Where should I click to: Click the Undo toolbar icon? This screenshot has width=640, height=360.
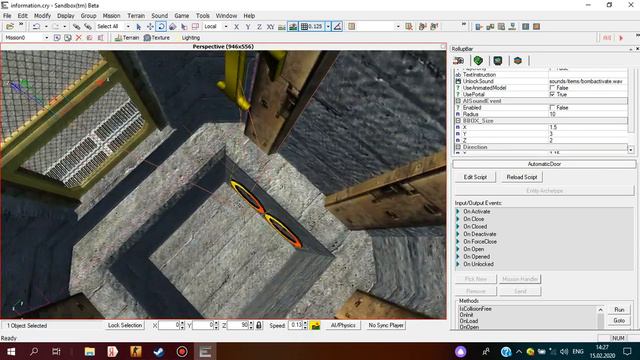(36, 27)
